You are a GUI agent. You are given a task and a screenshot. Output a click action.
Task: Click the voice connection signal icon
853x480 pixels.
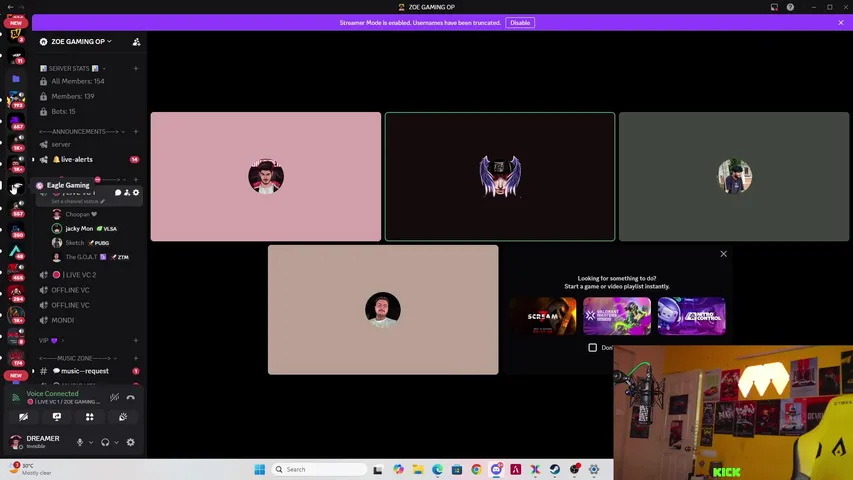tap(16, 397)
